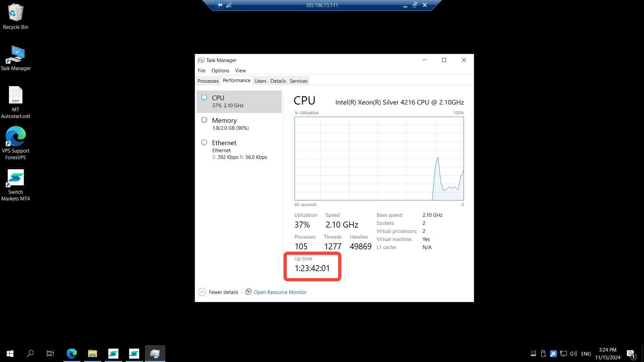Open Task View from the taskbar
The height and width of the screenshot is (362, 644).
50,353
